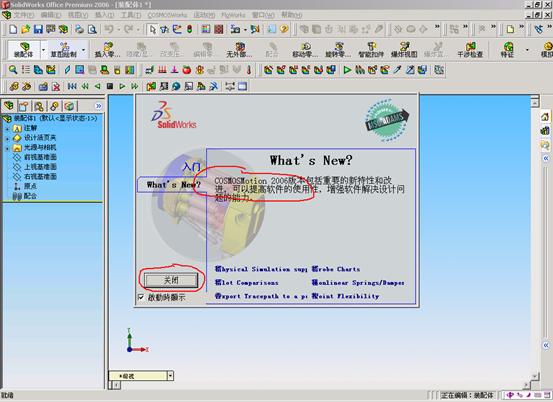553x402 pixels.
Task: Open the Probe Charts link
Action: point(336,269)
